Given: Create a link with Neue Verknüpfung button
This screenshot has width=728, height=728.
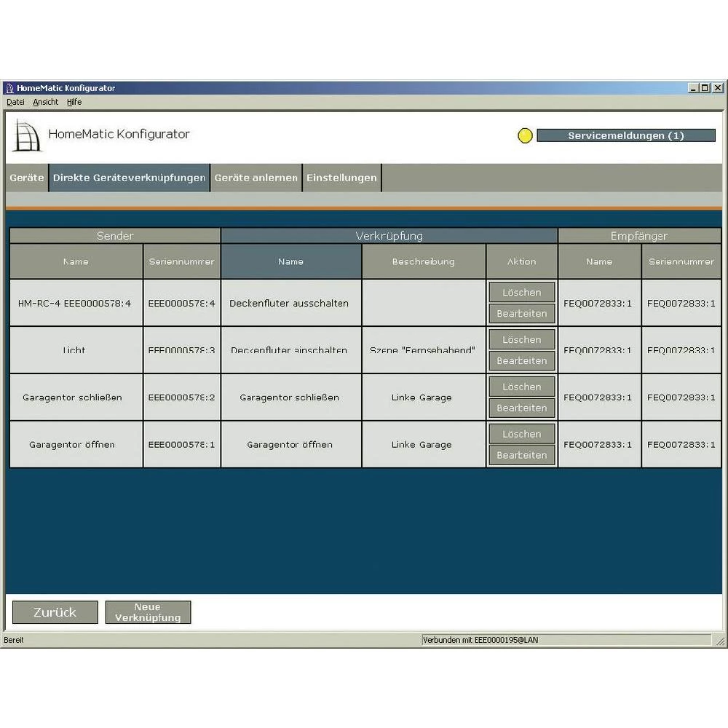Looking at the screenshot, I should tap(148, 612).
